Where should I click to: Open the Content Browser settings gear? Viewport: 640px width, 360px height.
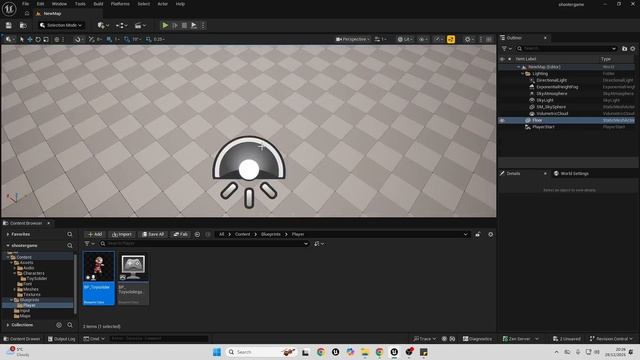491,234
